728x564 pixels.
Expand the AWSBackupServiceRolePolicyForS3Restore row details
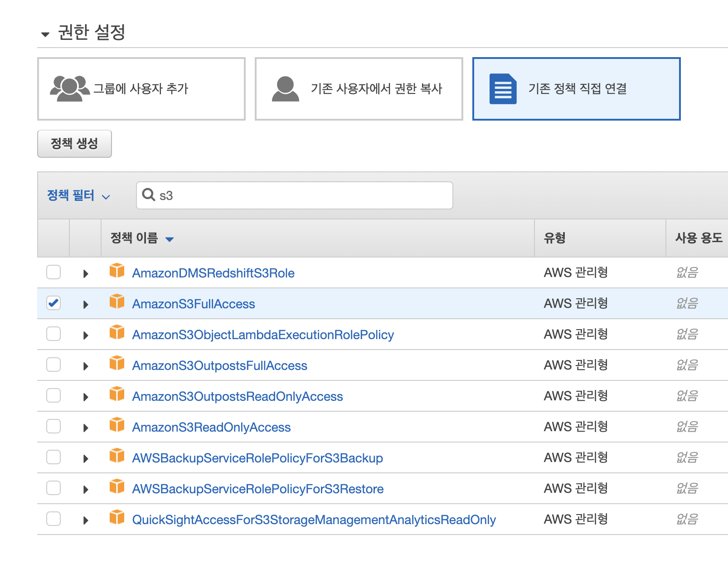pyautogui.click(x=86, y=489)
